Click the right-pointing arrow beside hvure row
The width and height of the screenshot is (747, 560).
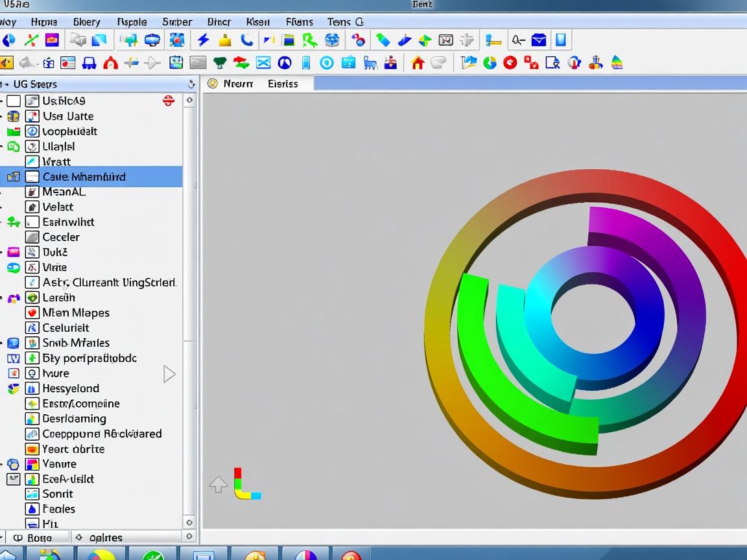pyautogui.click(x=169, y=374)
